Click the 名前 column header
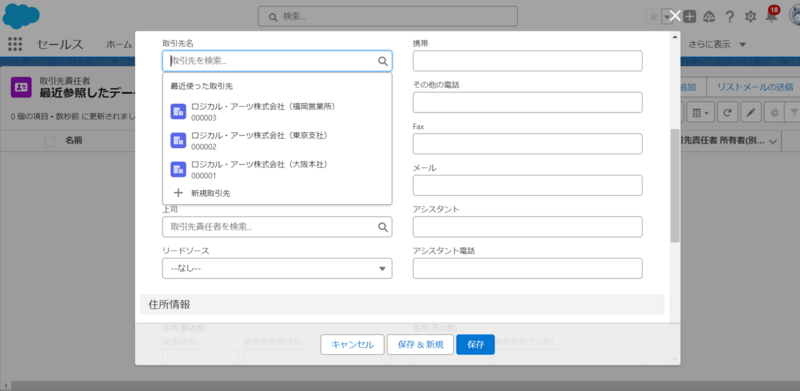This screenshot has width=800, height=391. point(73,141)
